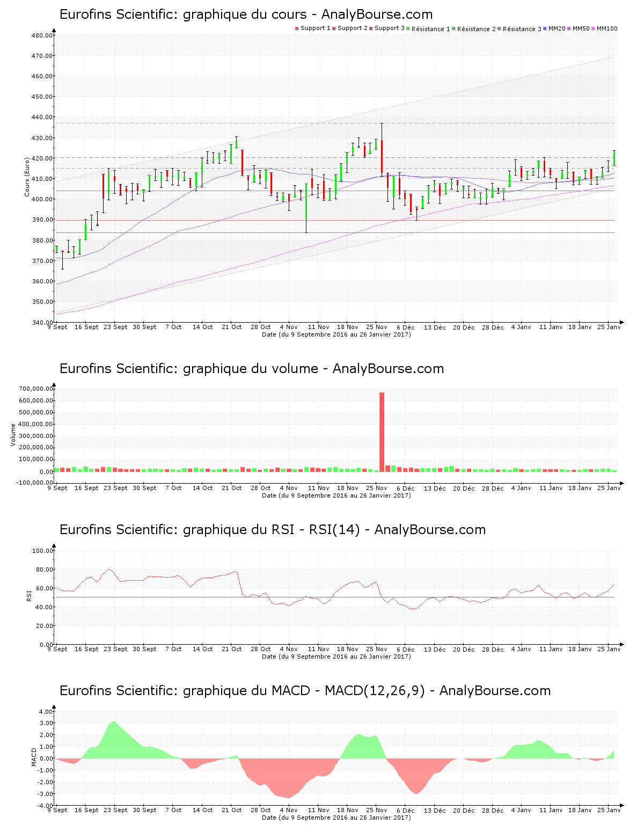Click the tall red volume spike bar
Viewport: 644px width, 832px height.
tap(382, 432)
